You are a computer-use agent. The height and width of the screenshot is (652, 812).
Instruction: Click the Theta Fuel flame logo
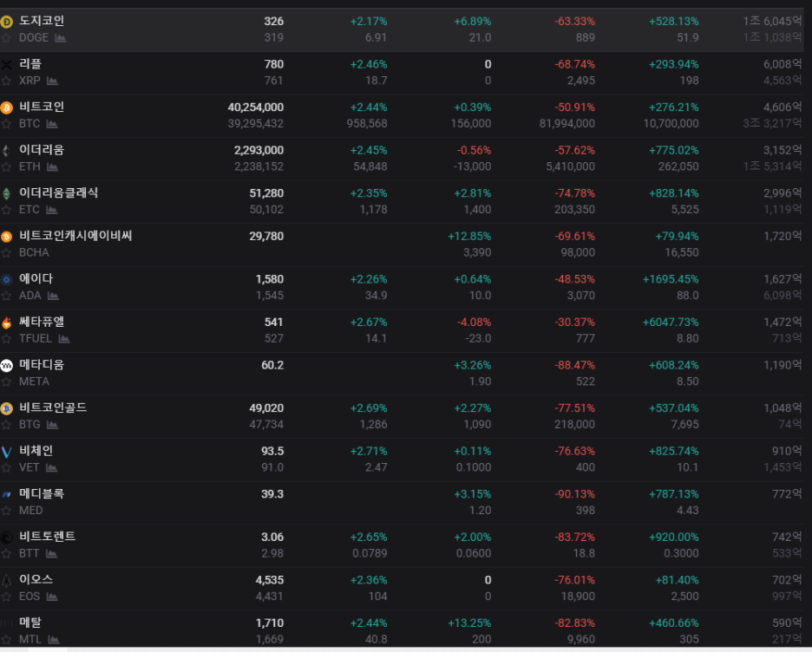pyautogui.click(x=6, y=323)
